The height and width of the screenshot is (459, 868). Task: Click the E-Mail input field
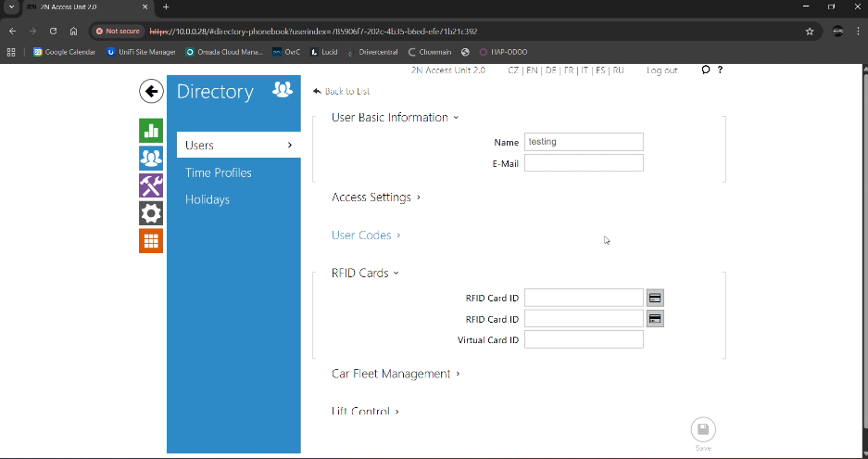point(584,163)
